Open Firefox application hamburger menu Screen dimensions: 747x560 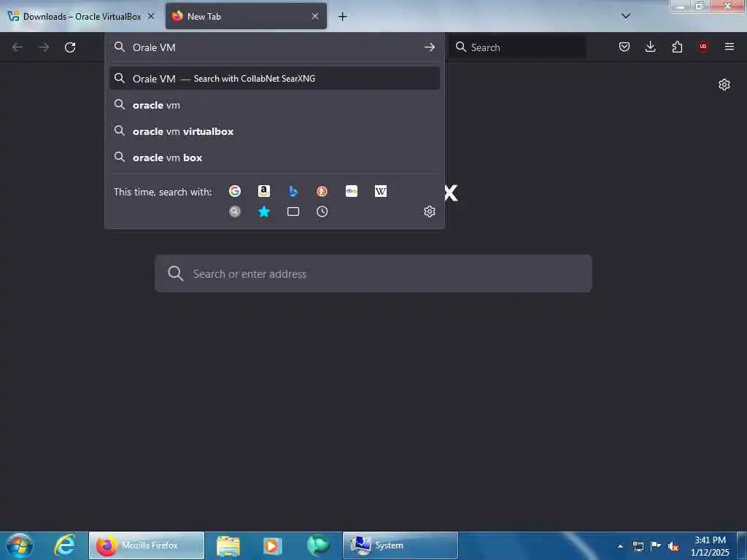coord(729,47)
